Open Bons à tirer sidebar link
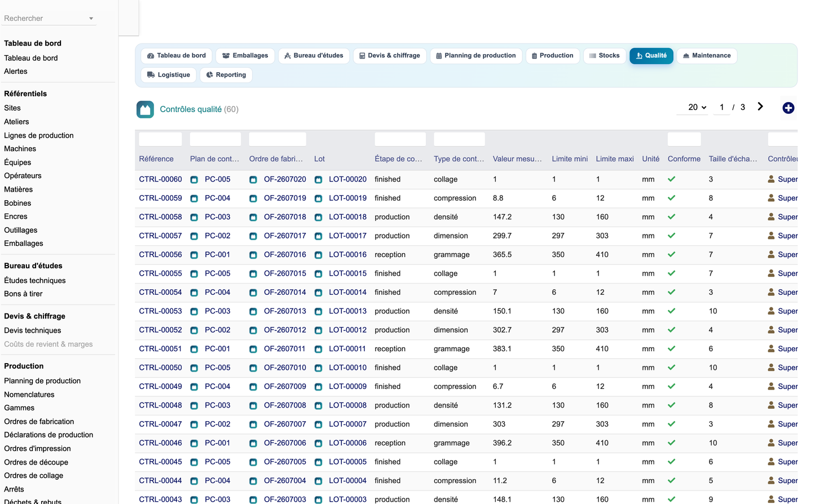Viewport: 815px width, 504px height. click(23, 294)
